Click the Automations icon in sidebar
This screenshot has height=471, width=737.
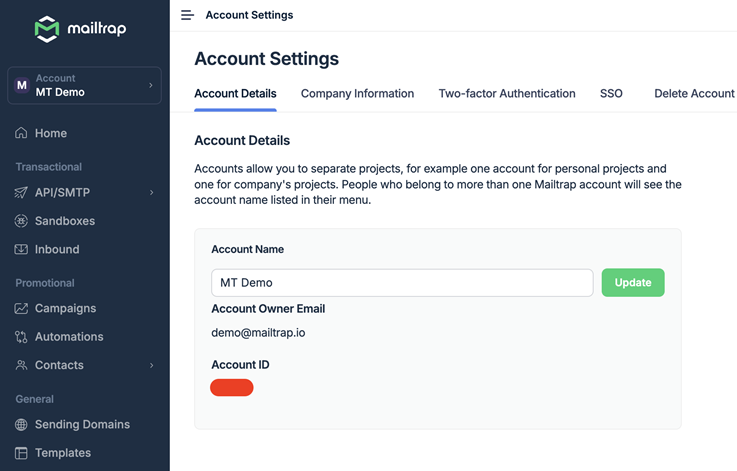21,337
